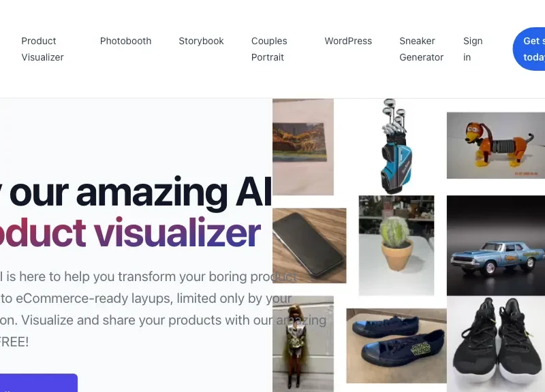Click the purple button below the description

click(x=38, y=383)
